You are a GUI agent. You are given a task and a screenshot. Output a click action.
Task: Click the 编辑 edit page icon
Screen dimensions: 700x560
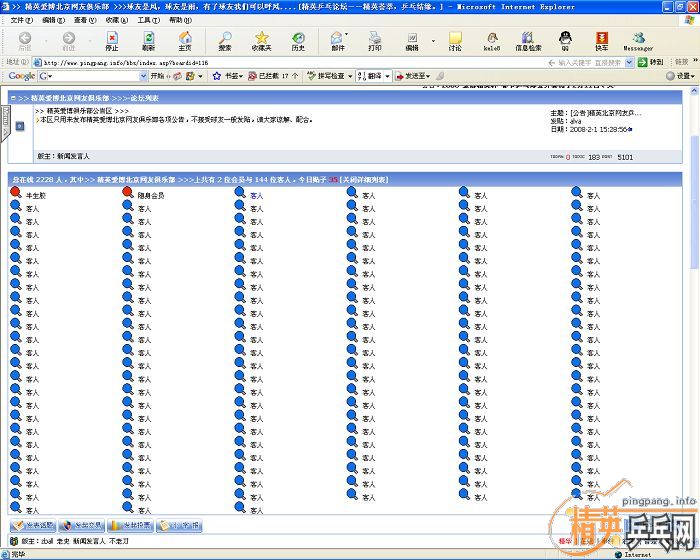[x=412, y=42]
